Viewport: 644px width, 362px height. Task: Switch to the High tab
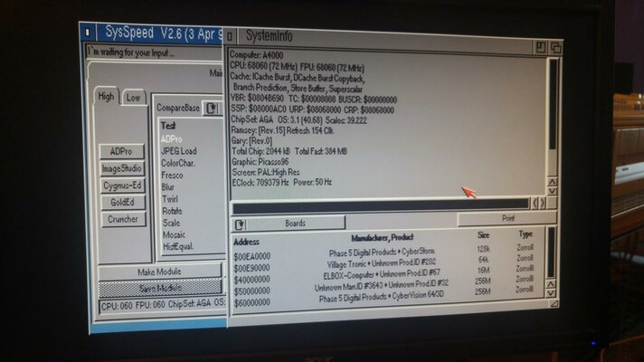point(108,96)
